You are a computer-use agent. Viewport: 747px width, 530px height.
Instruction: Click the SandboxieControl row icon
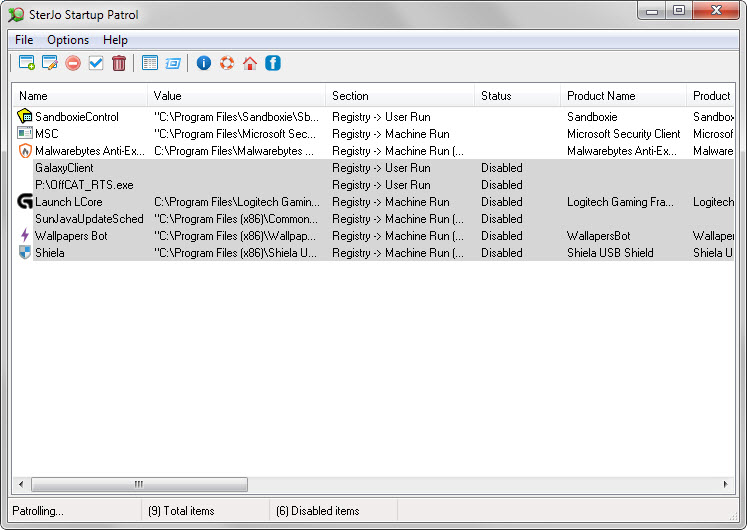pos(25,116)
